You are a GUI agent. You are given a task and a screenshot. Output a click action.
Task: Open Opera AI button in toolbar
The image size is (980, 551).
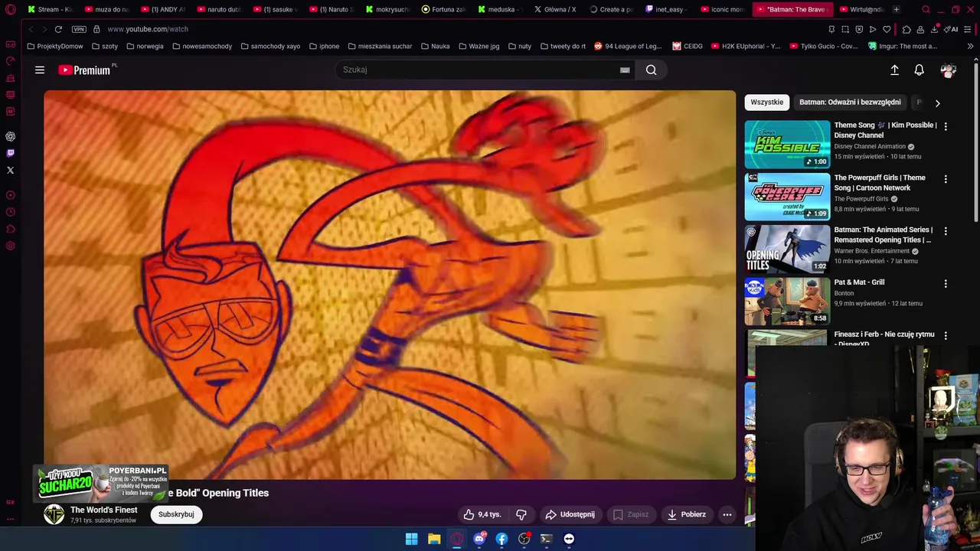click(952, 29)
